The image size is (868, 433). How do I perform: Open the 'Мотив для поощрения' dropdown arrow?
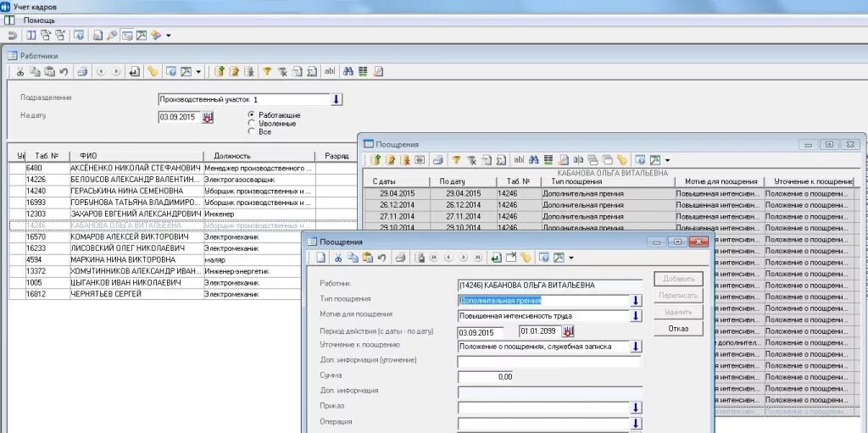click(636, 316)
